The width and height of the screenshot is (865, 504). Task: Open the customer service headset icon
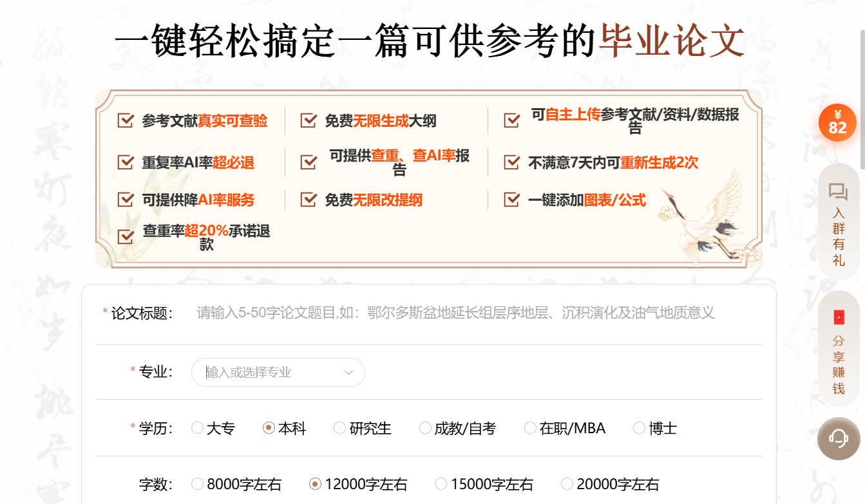(839, 439)
